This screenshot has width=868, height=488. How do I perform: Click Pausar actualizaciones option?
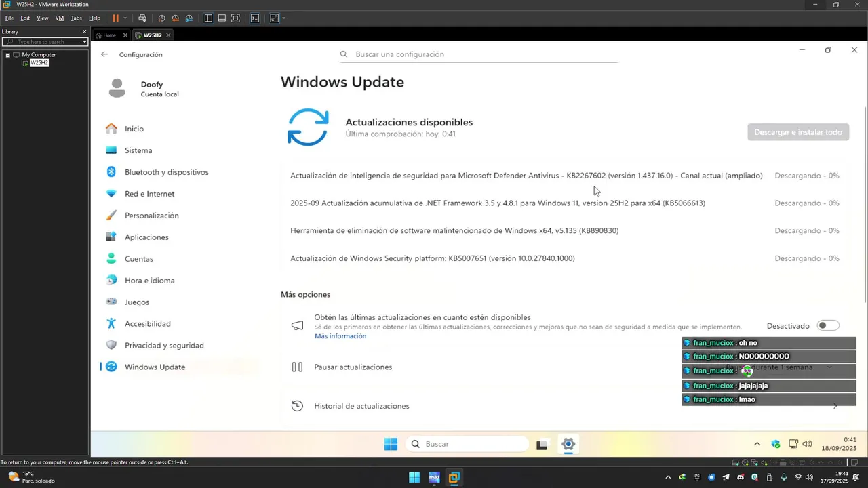pyautogui.click(x=353, y=367)
